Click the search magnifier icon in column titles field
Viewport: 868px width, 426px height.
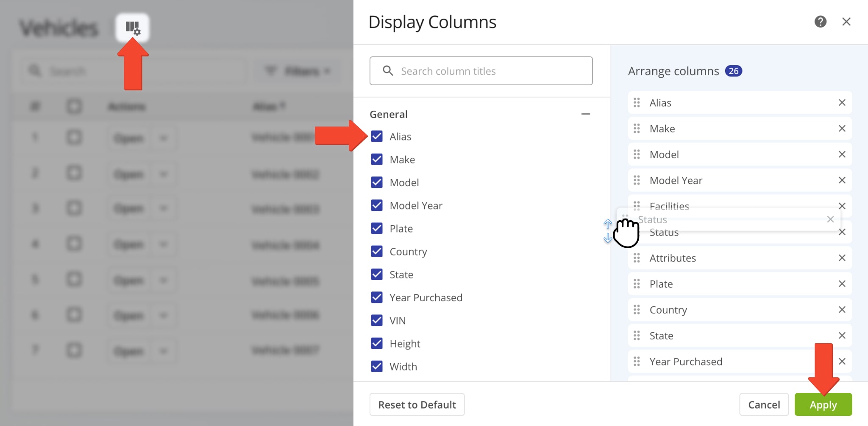(388, 70)
